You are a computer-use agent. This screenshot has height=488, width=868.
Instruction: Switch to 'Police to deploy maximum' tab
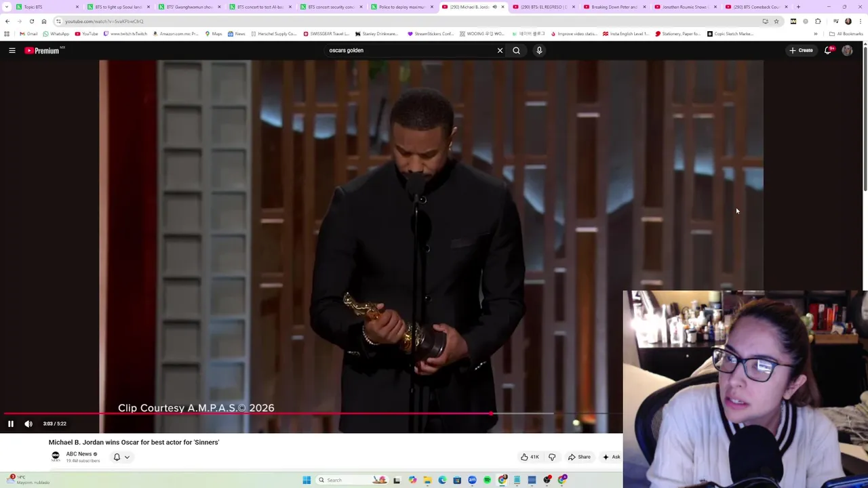coord(401,7)
